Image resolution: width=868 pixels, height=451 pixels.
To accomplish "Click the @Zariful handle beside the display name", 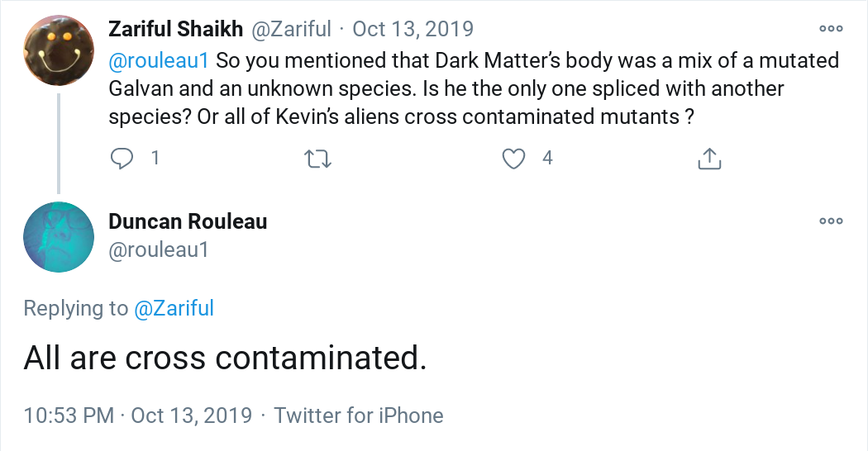I will (290, 29).
